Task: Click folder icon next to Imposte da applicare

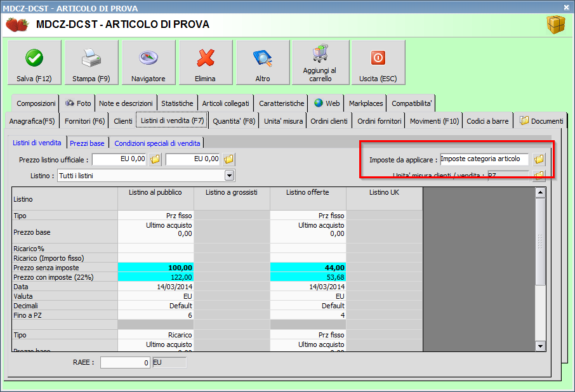Action: [539, 159]
